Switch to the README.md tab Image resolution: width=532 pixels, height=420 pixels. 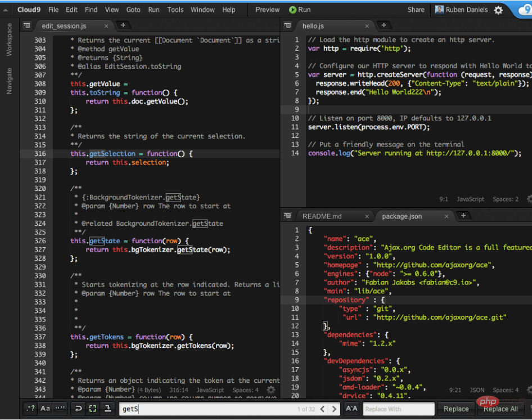[x=322, y=216]
